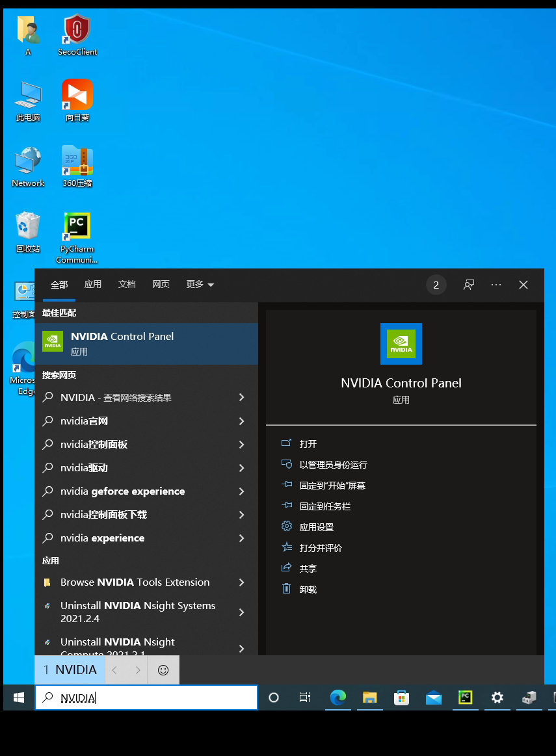Expand Uninstall NVIDIA Nsight Systems arrow

pyautogui.click(x=242, y=612)
